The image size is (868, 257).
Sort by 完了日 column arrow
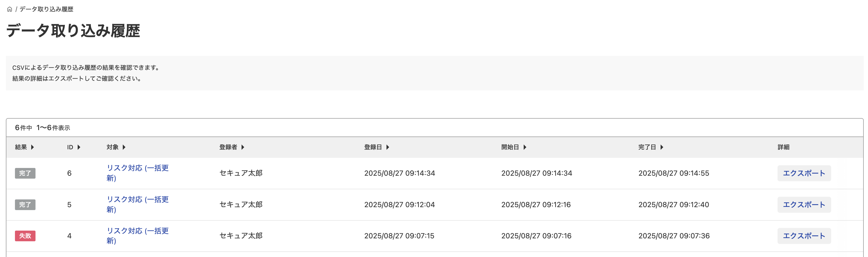pyautogui.click(x=662, y=147)
